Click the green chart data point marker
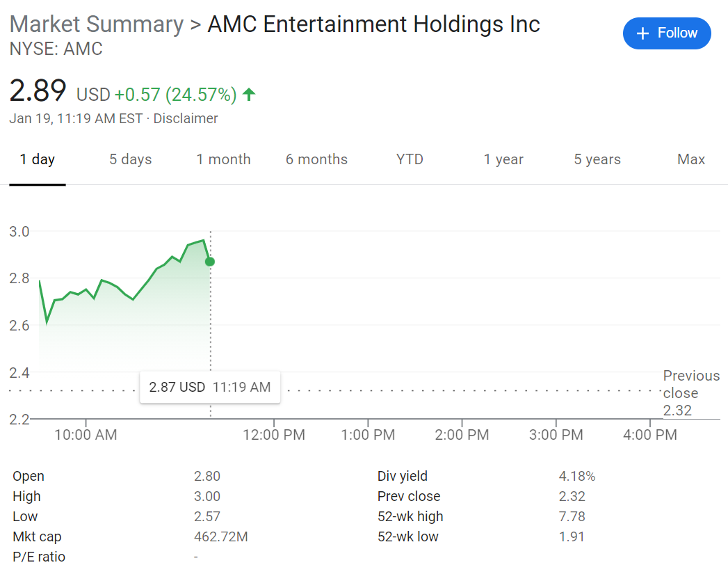Image resolution: width=728 pixels, height=581 pixels. pos(210,262)
